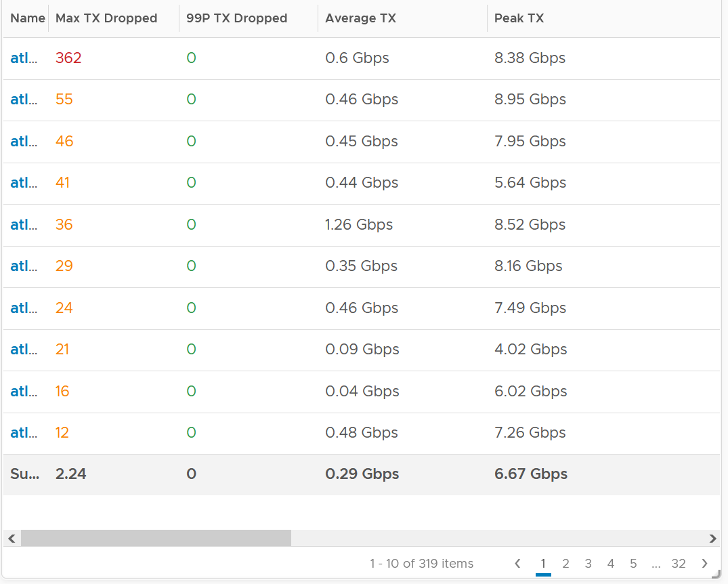Click the horizontal scrollbar left arrow

(12, 539)
